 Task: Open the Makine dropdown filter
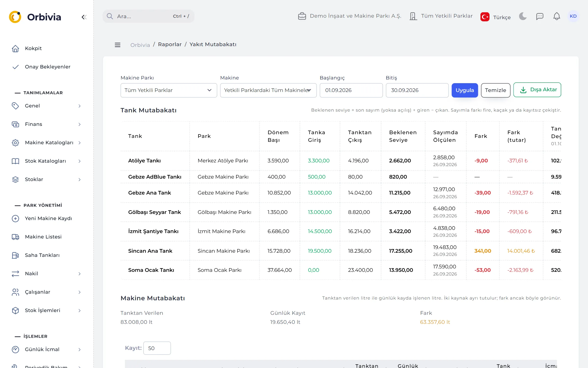(268, 90)
